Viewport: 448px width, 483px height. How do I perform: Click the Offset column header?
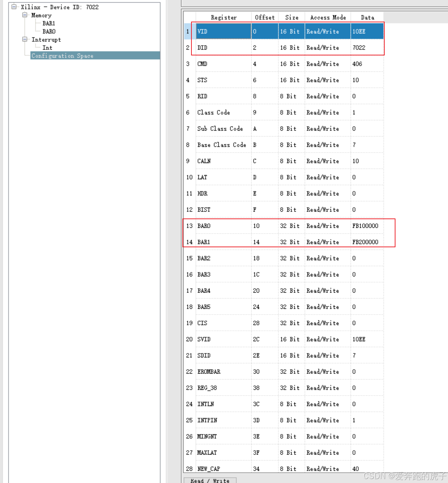click(x=264, y=17)
